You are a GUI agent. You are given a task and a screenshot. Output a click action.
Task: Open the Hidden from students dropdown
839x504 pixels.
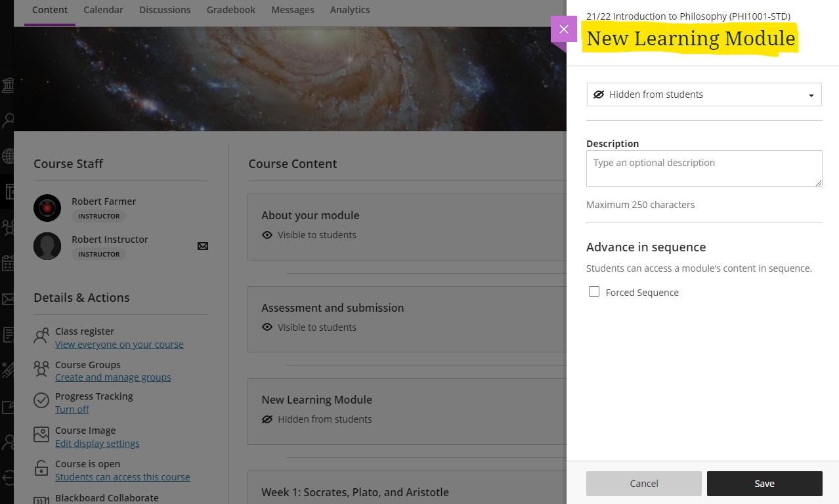click(x=704, y=94)
